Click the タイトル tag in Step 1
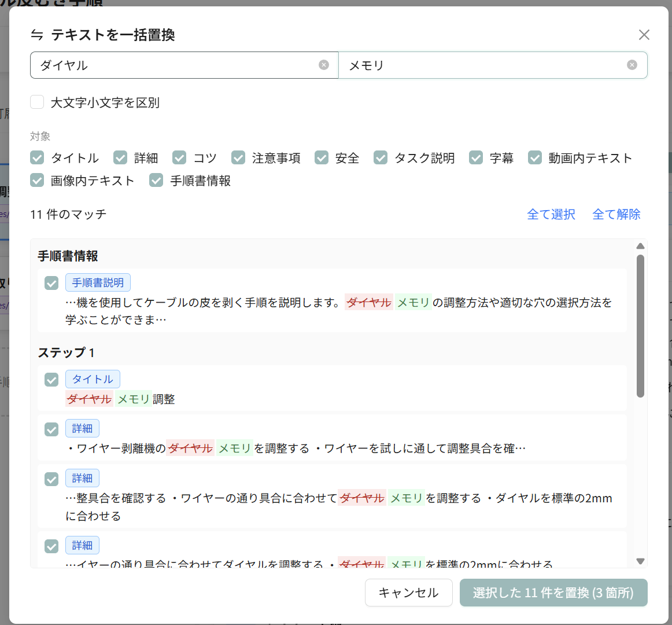 [x=93, y=379]
